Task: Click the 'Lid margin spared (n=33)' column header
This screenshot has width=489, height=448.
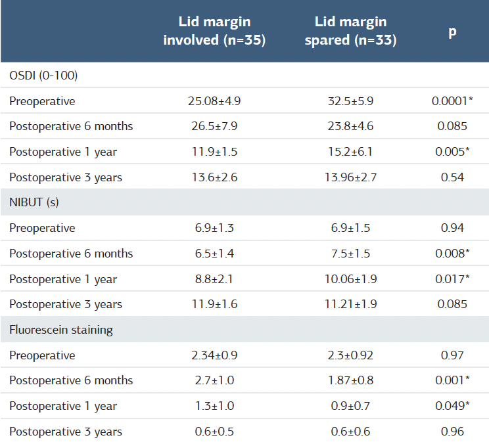Action: (x=350, y=31)
